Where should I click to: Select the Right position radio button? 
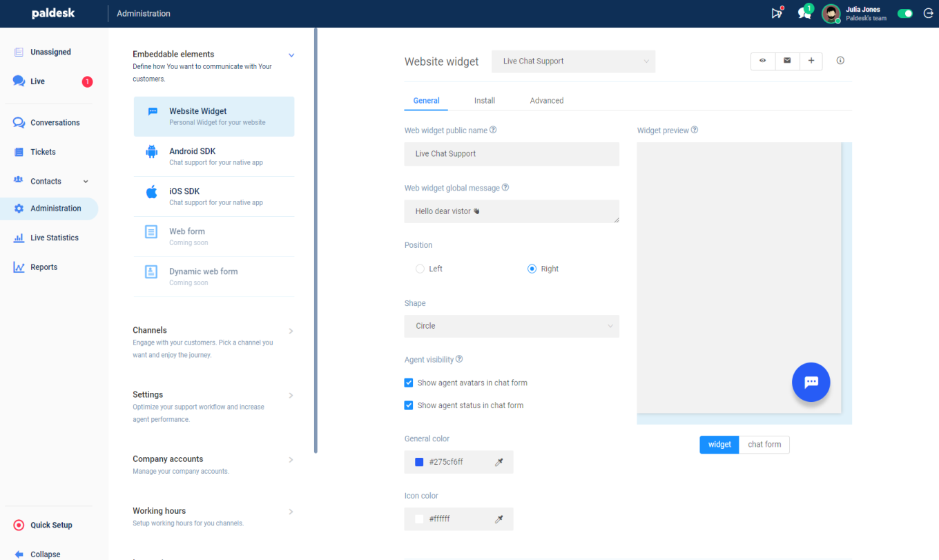[x=532, y=269]
